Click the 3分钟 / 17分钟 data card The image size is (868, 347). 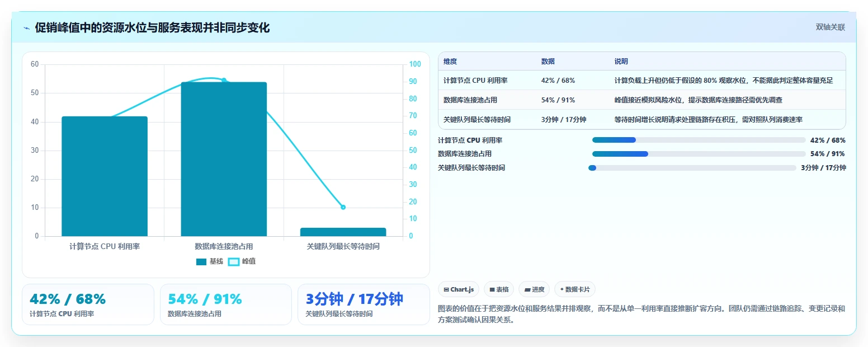click(364, 304)
